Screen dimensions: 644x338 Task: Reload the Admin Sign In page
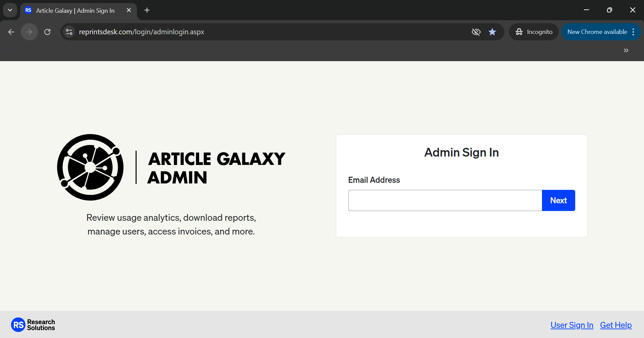click(47, 32)
